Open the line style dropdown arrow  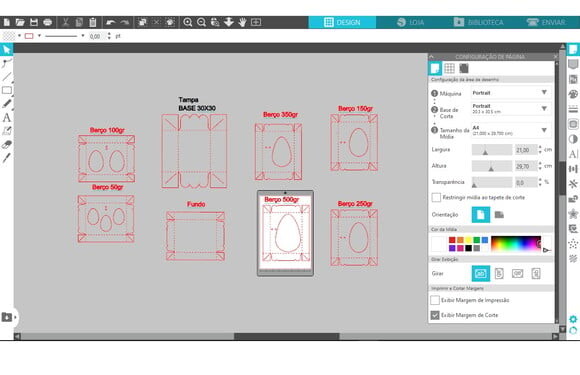tap(82, 36)
